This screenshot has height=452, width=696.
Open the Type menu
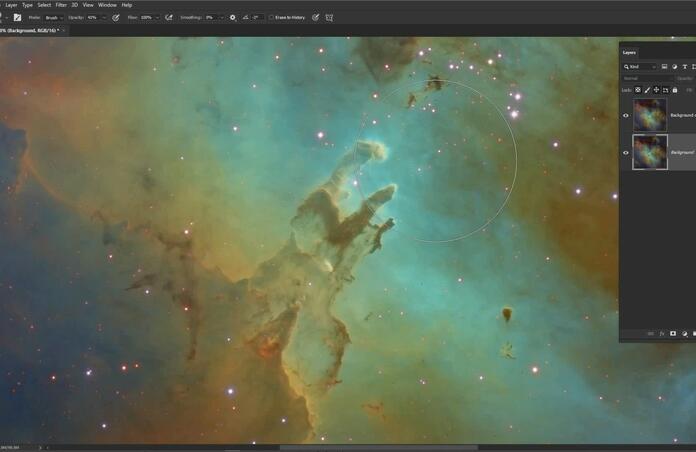[x=27, y=5]
